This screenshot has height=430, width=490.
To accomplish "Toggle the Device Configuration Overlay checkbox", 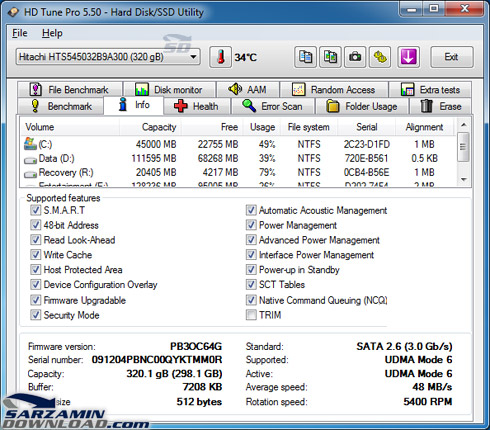I will (36, 284).
